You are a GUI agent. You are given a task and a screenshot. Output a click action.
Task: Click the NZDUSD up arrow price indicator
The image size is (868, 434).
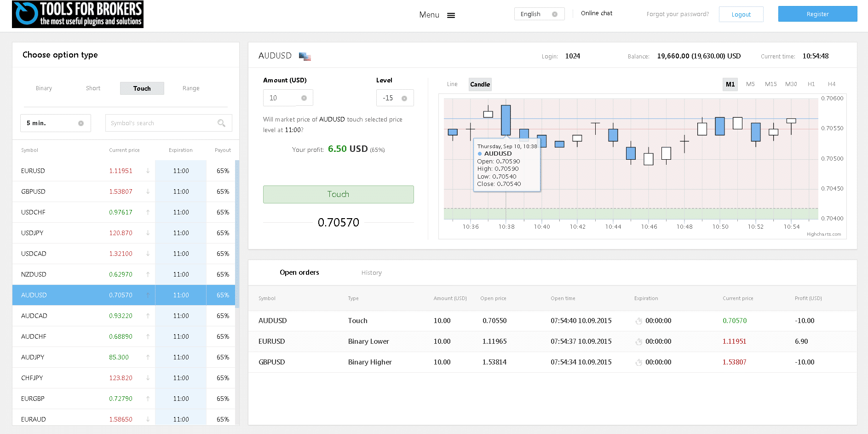click(x=148, y=274)
